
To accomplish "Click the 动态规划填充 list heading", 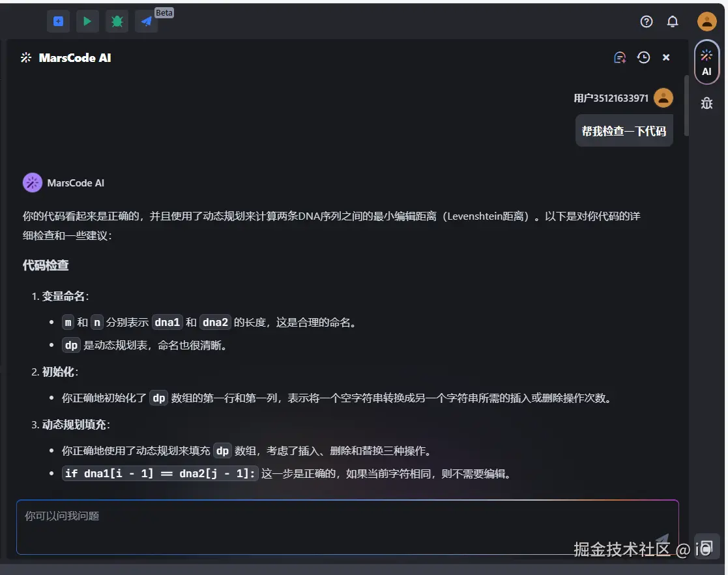I will 75,425.
